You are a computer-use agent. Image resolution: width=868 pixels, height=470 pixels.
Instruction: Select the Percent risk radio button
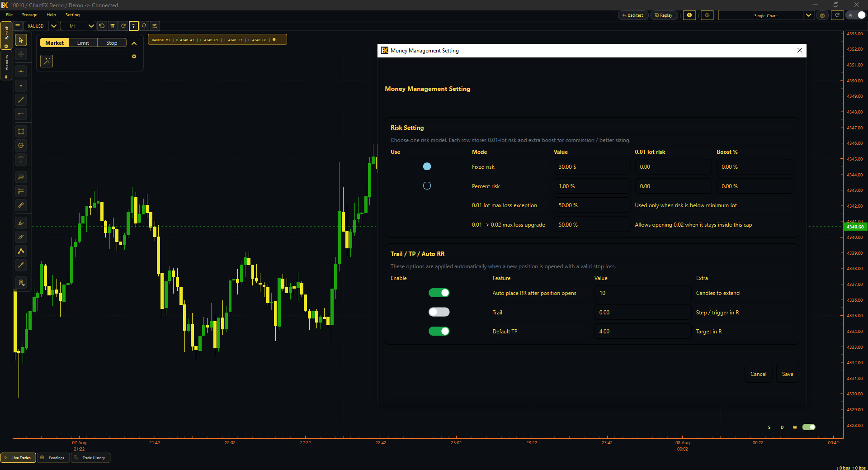427,186
